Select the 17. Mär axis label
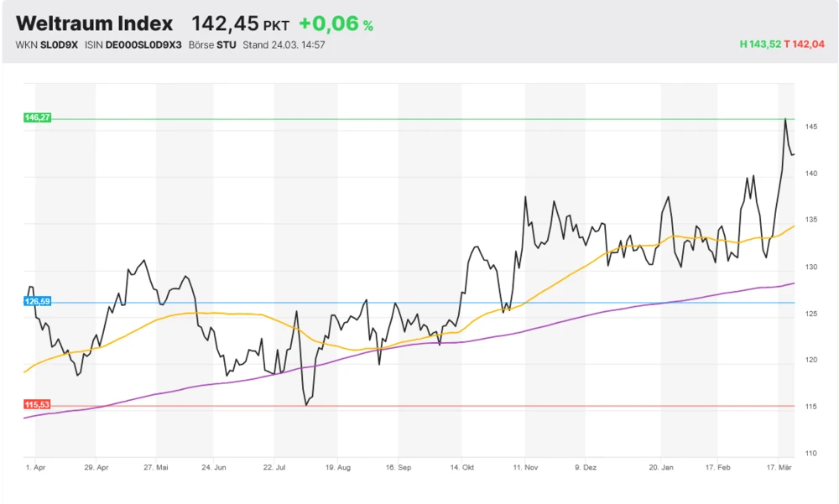This screenshot has width=839, height=504. coord(779,467)
